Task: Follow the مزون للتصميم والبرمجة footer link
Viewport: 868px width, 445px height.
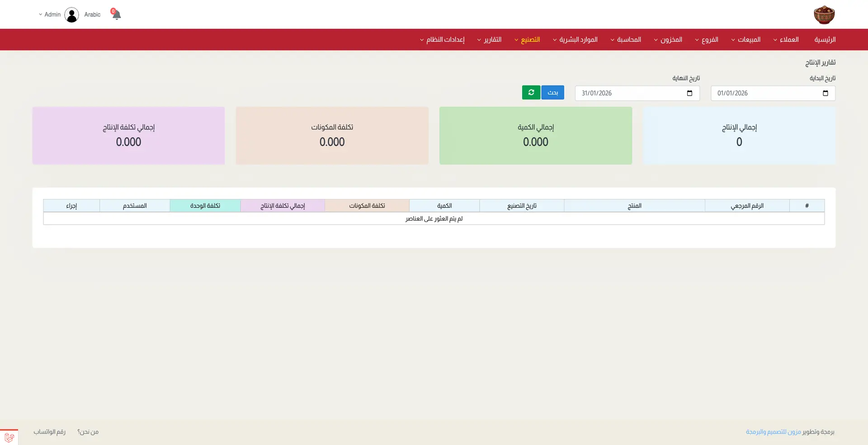Action: [773, 432]
